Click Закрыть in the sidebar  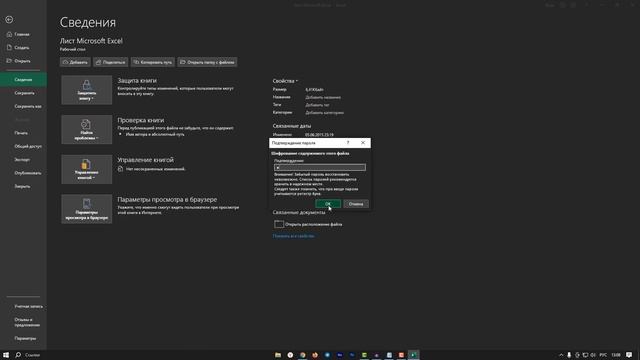tap(22, 187)
